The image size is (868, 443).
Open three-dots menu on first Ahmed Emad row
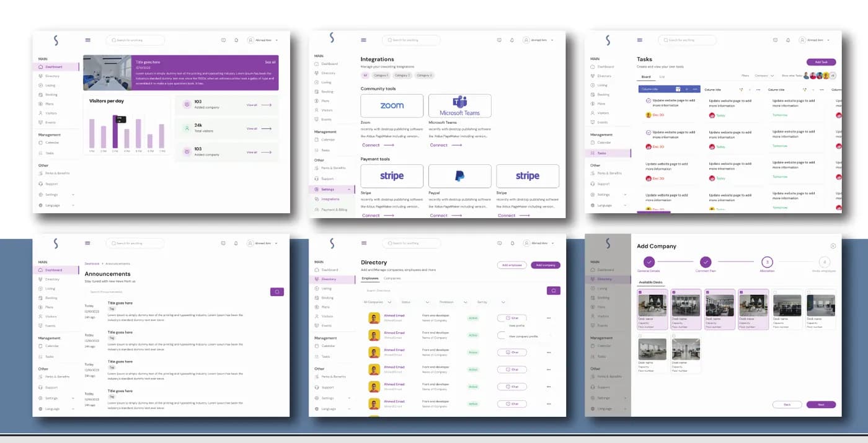548,318
